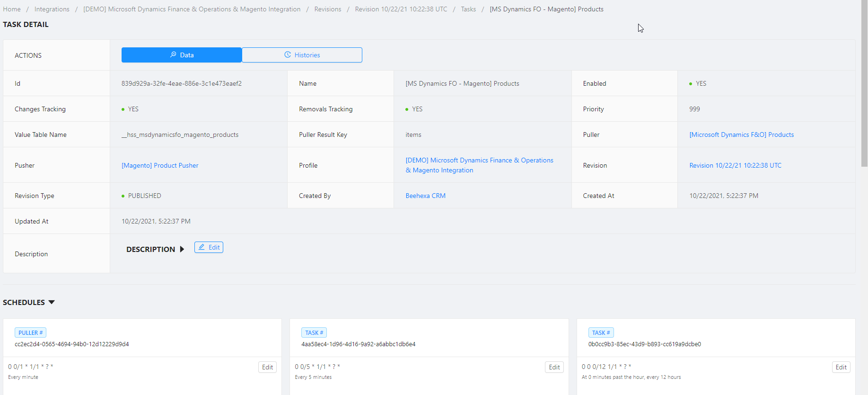Click the name value MS Dynamics FO - Magento Products
868x395 pixels.
(x=462, y=83)
